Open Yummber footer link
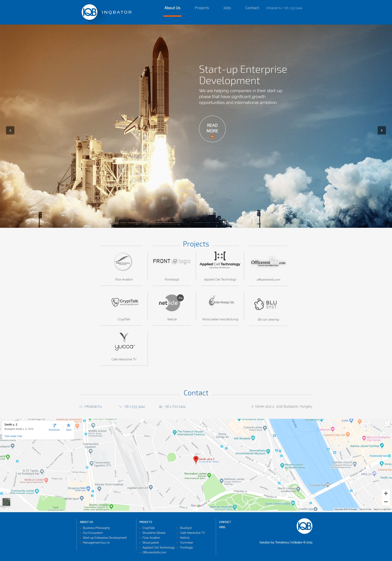This screenshot has width=392, height=561. coord(186,542)
